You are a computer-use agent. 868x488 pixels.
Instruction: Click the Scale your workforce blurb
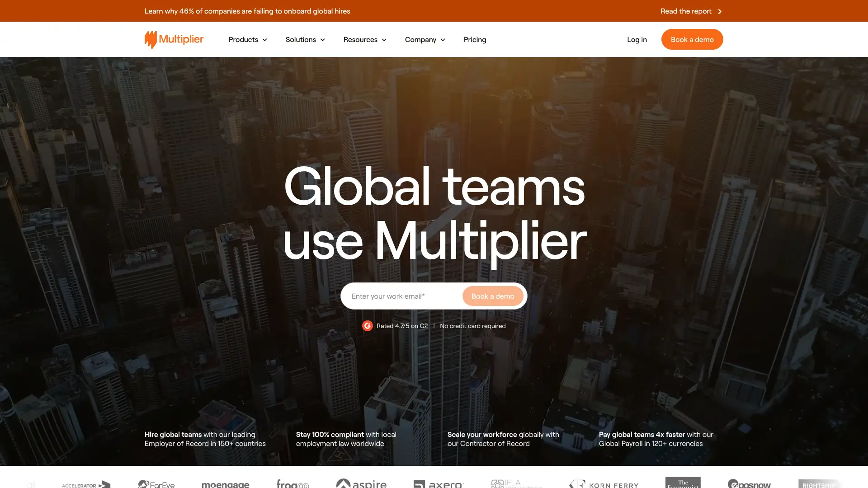[x=503, y=439]
